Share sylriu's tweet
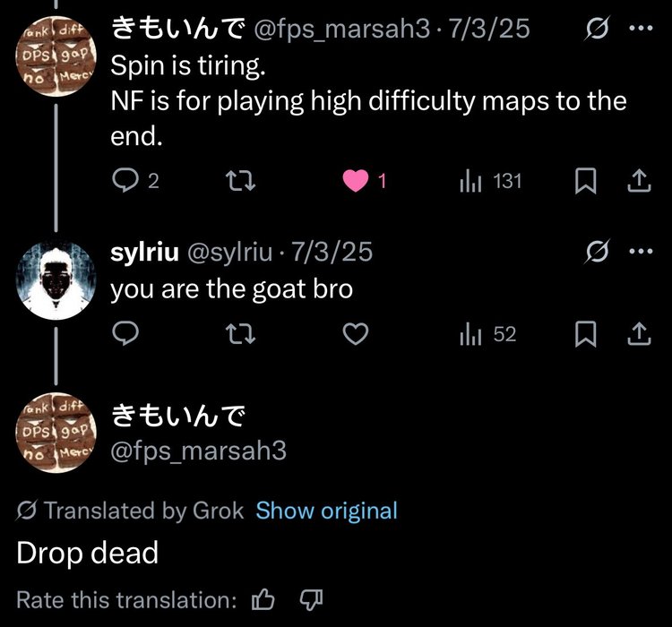Viewport: 672px width, 627px height. (x=639, y=333)
